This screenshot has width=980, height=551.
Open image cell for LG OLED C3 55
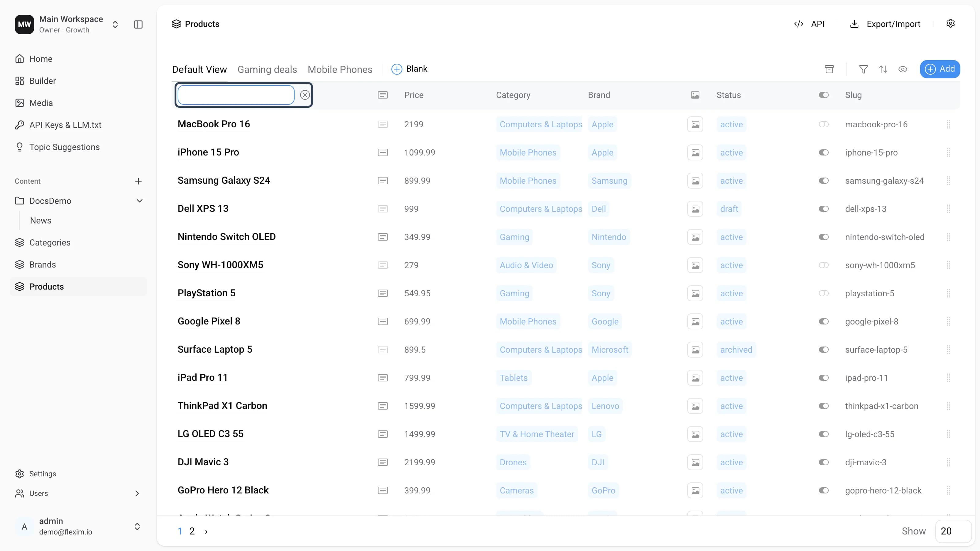click(695, 434)
